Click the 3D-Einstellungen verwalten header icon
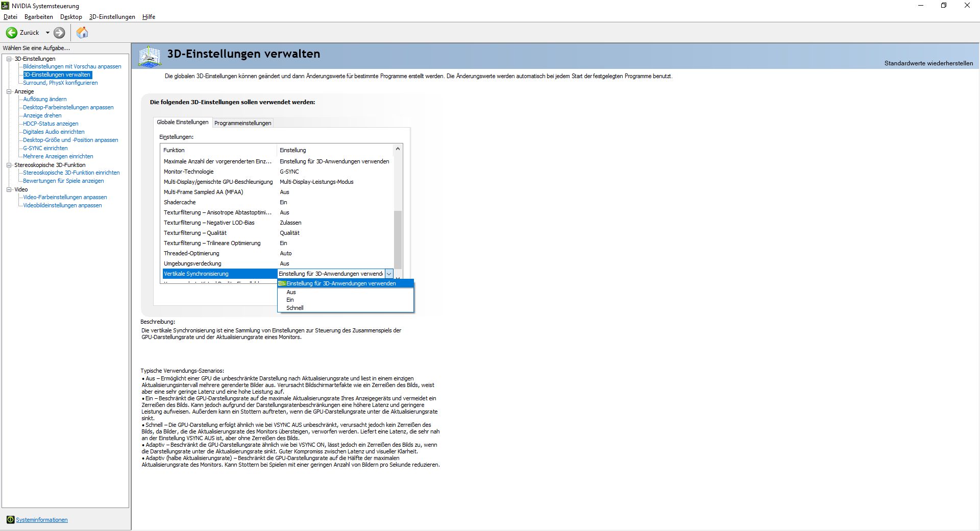 coord(150,57)
